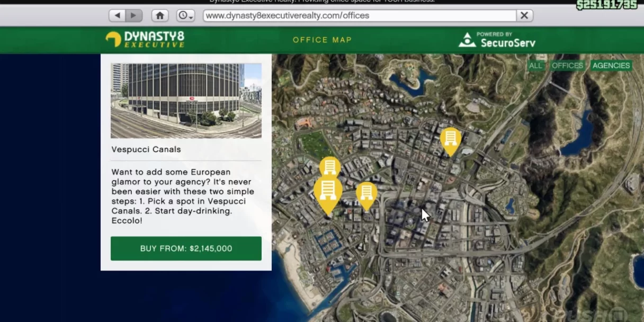Open the Vespucci Canals building photo
Image resolution: width=644 pixels, height=322 pixels.
(x=186, y=101)
